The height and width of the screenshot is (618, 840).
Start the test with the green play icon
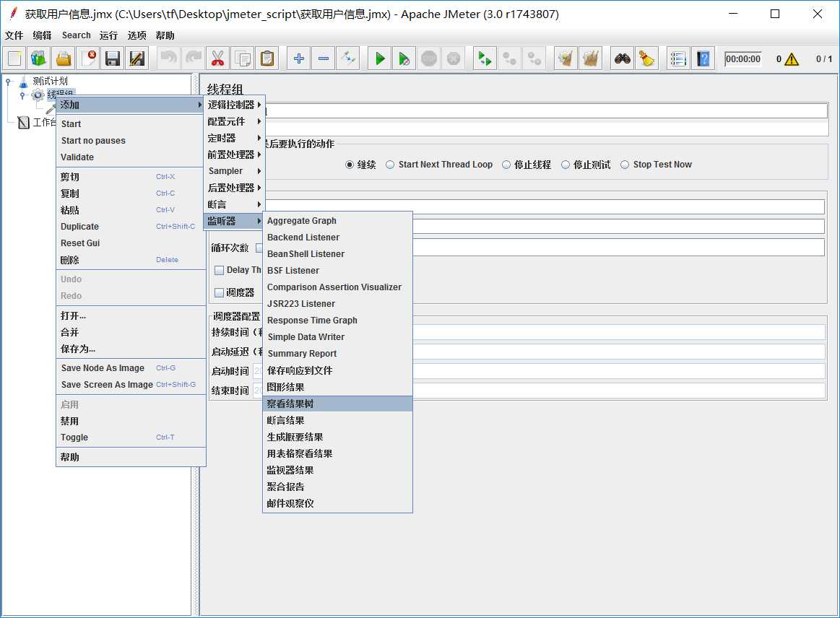coord(380,58)
